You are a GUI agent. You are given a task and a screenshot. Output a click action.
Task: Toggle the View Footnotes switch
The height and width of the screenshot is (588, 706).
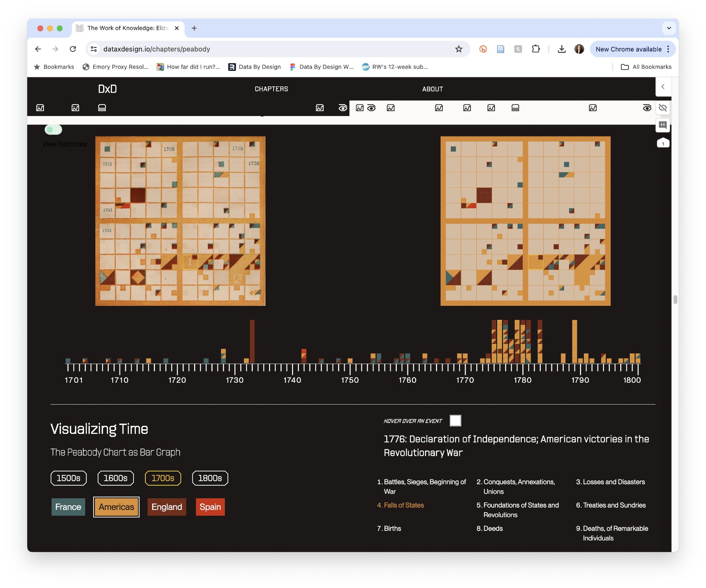click(x=53, y=129)
